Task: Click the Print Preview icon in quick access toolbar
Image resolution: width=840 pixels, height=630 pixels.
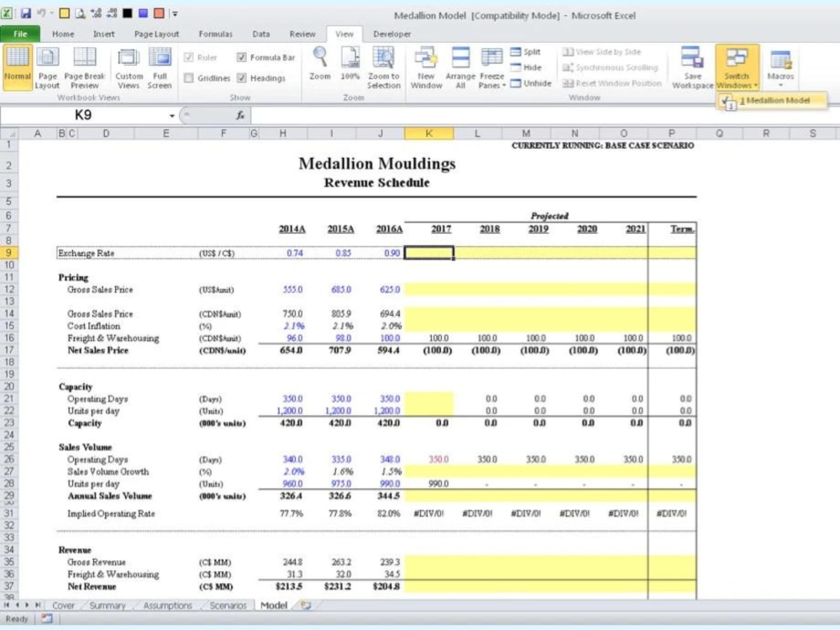Action: click(x=80, y=13)
